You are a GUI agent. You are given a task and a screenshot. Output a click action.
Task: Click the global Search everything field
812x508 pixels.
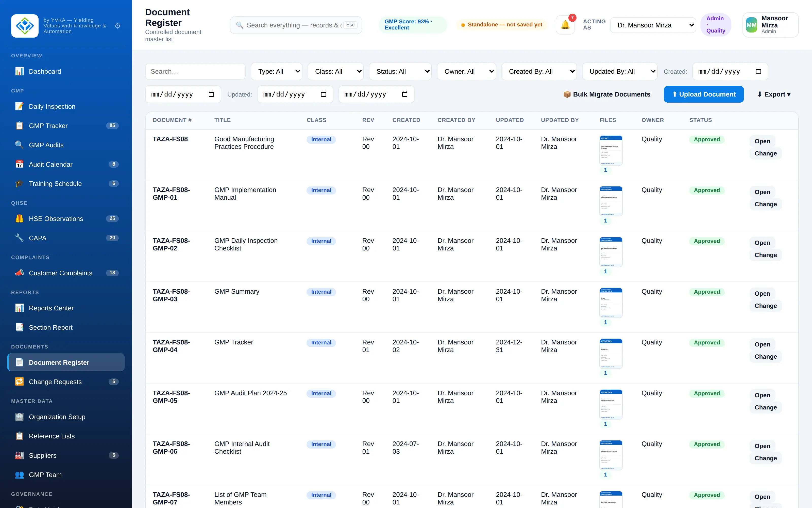296,25
